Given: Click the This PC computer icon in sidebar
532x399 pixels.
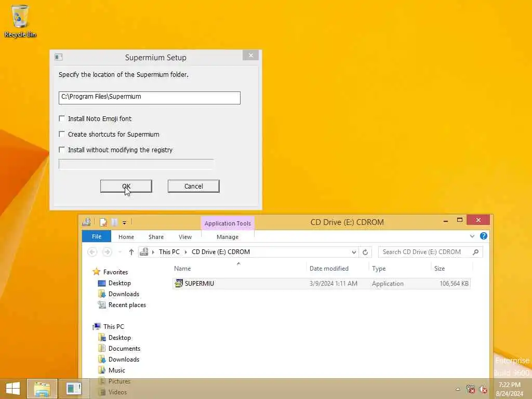Looking at the screenshot, I should click(x=97, y=326).
